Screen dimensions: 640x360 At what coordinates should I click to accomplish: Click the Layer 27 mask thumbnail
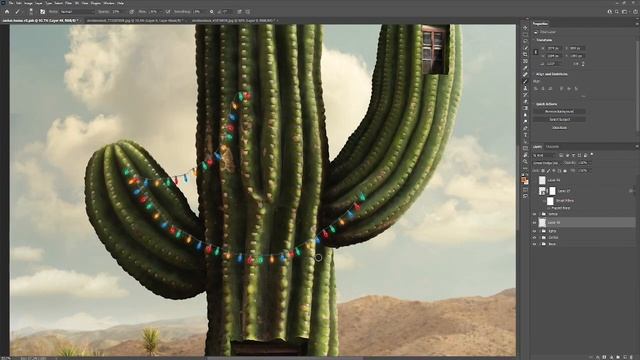(552, 191)
